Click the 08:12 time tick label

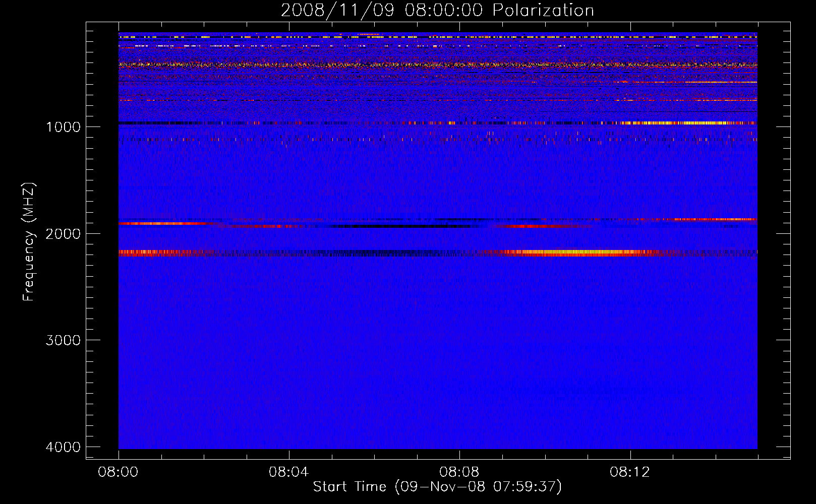(x=630, y=472)
